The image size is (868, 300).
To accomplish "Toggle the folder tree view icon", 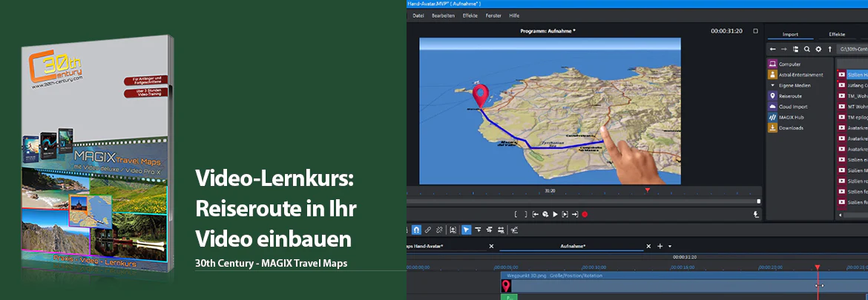I will pyautogui.click(x=795, y=49).
